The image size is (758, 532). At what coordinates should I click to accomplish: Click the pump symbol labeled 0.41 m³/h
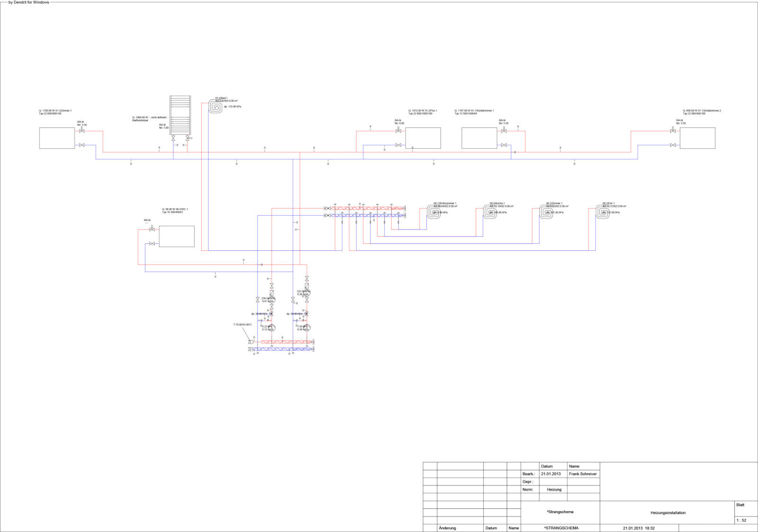271,300
